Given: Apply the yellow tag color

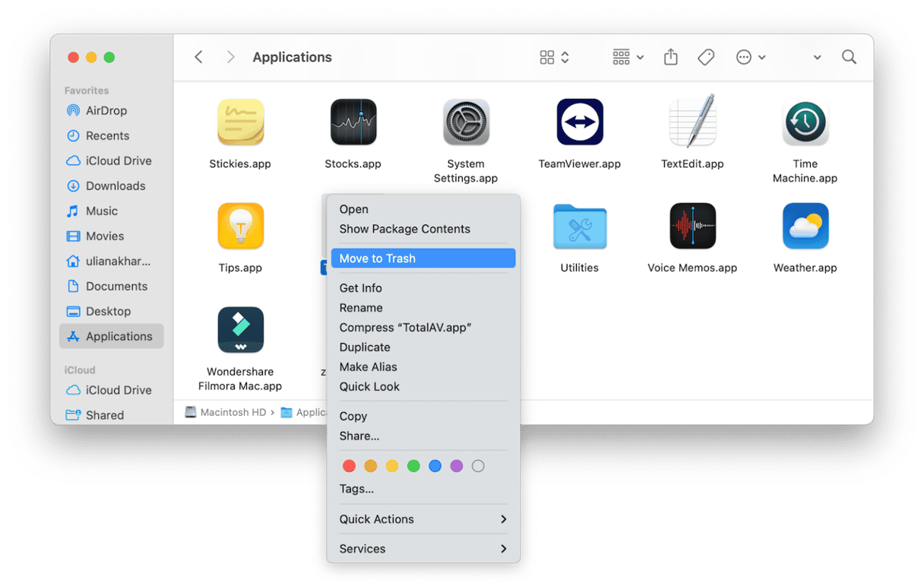Looking at the screenshot, I should pyautogui.click(x=392, y=466).
